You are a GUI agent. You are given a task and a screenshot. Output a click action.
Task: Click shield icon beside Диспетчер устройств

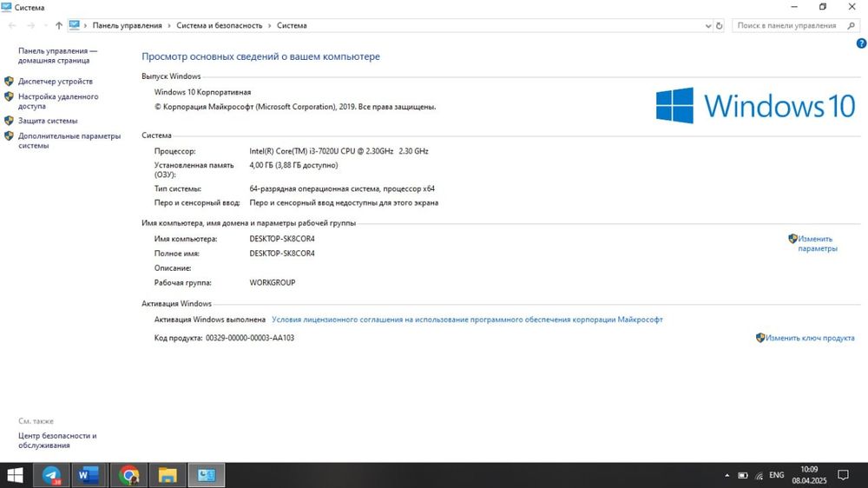coord(9,82)
